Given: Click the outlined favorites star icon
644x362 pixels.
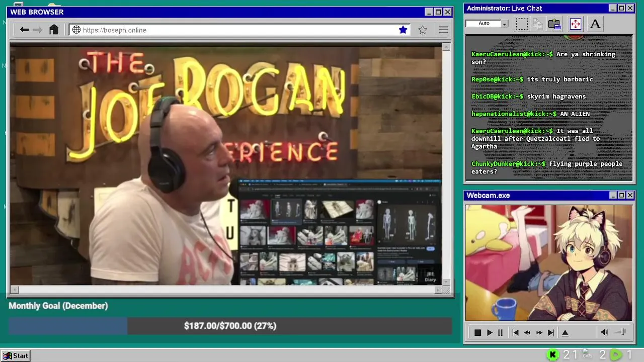Looking at the screenshot, I should [x=423, y=30].
